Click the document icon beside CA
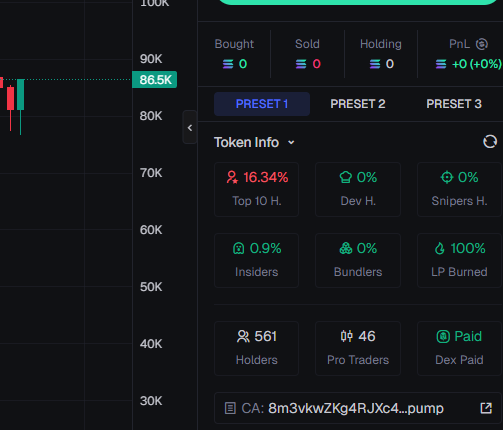Screen dimensions: 503x430 point(230,408)
